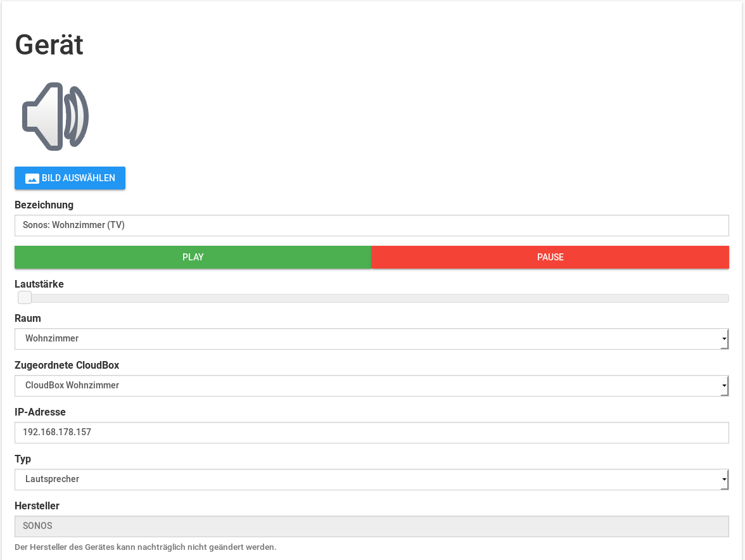Click the arrow of the CloudBox dropdown
This screenshot has width=745, height=560.
pos(723,386)
